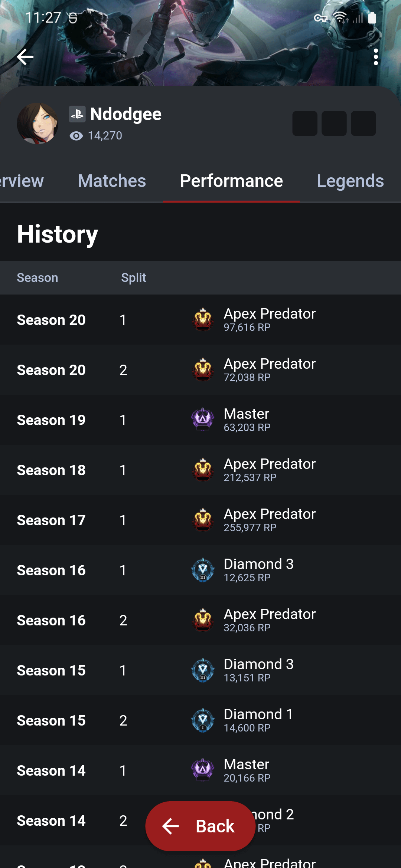Open the Legends tab
The height and width of the screenshot is (868, 401).
350,181
